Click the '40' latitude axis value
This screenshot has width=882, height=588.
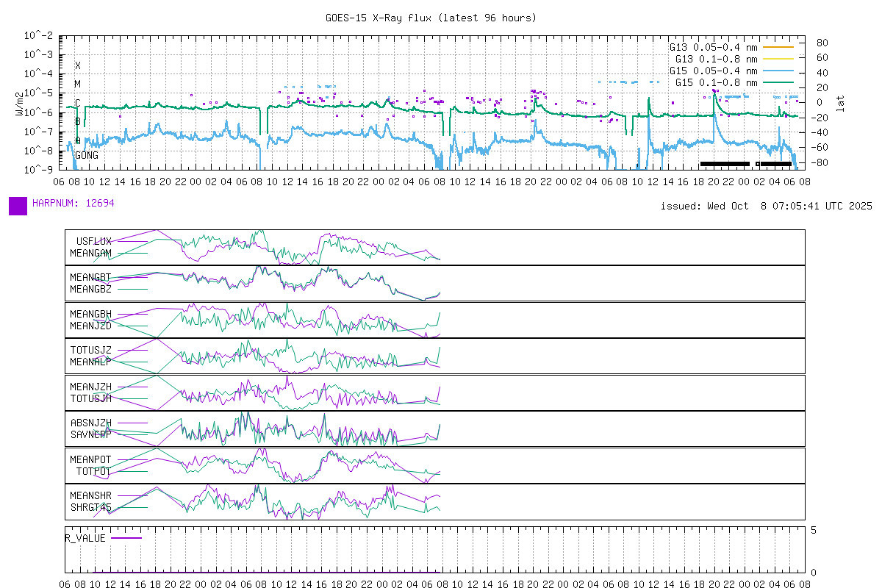pyautogui.click(x=822, y=73)
